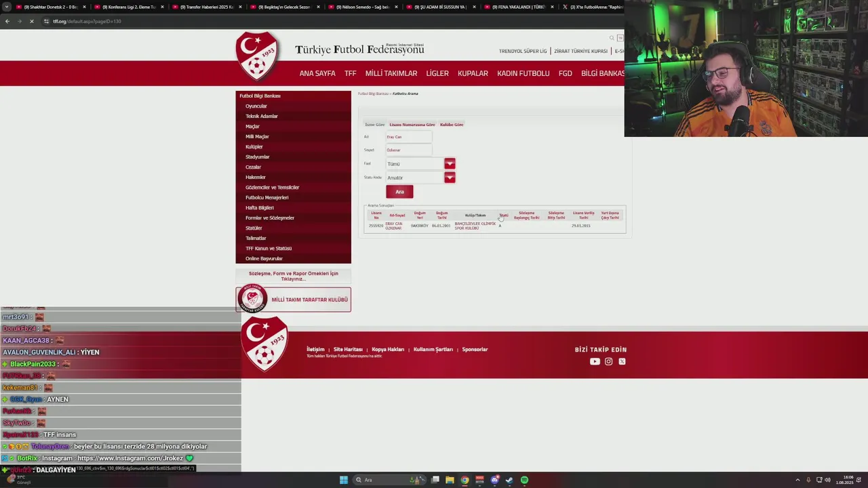The image size is (868, 488).
Task: Switch to Kulübe Göre tab
Action: coord(452,125)
